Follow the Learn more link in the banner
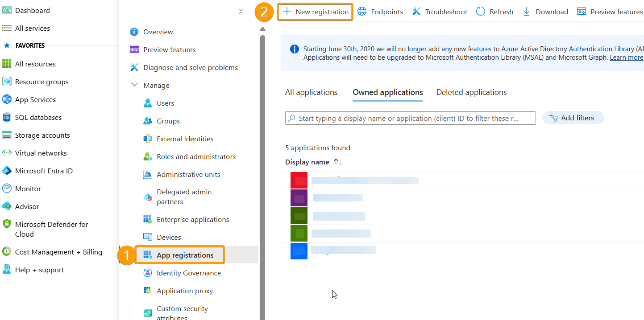 pyautogui.click(x=627, y=57)
